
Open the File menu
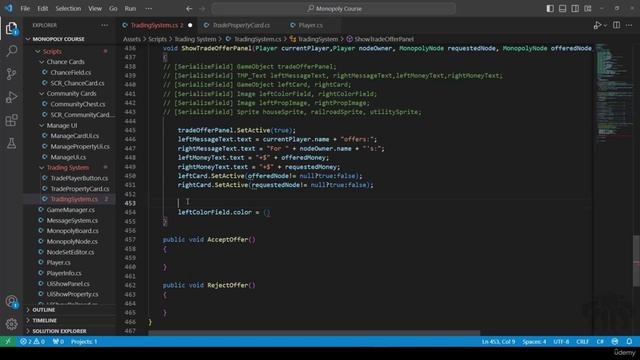point(25,9)
